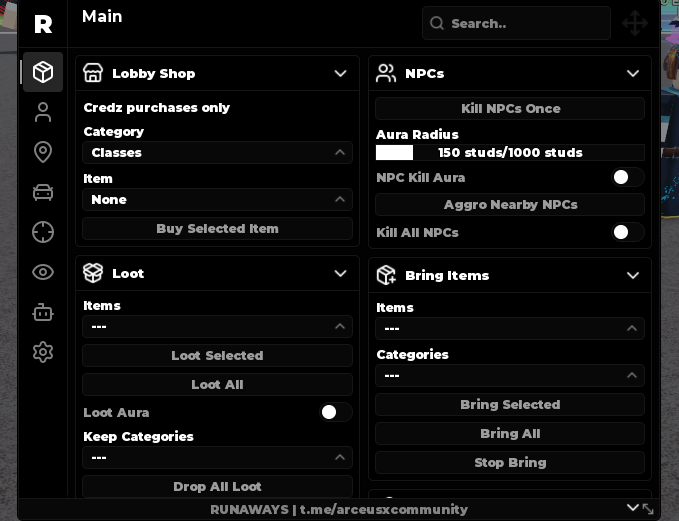This screenshot has width=679, height=521.
Task: Click Bring All button
Action: [510, 434]
